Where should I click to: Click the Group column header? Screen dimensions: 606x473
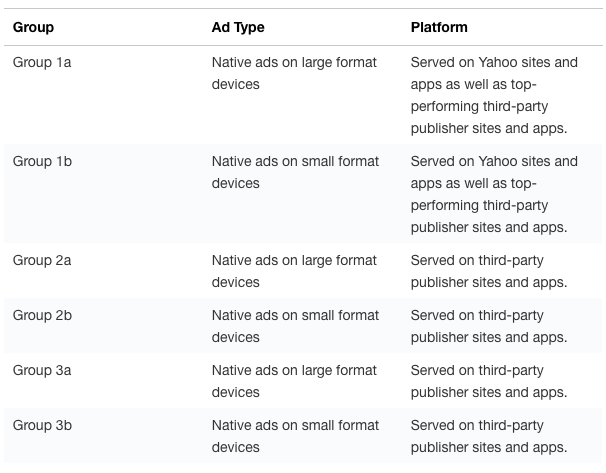pyautogui.click(x=33, y=27)
